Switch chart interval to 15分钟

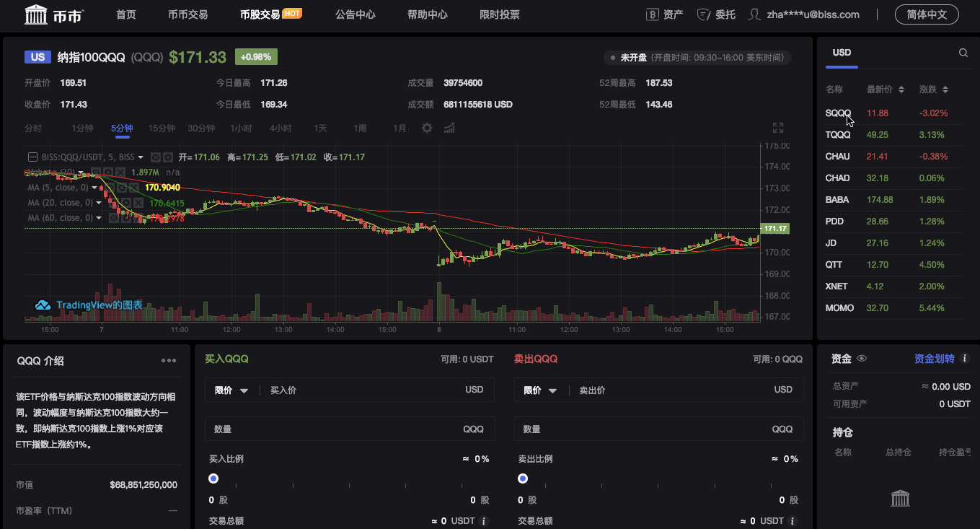tap(162, 128)
